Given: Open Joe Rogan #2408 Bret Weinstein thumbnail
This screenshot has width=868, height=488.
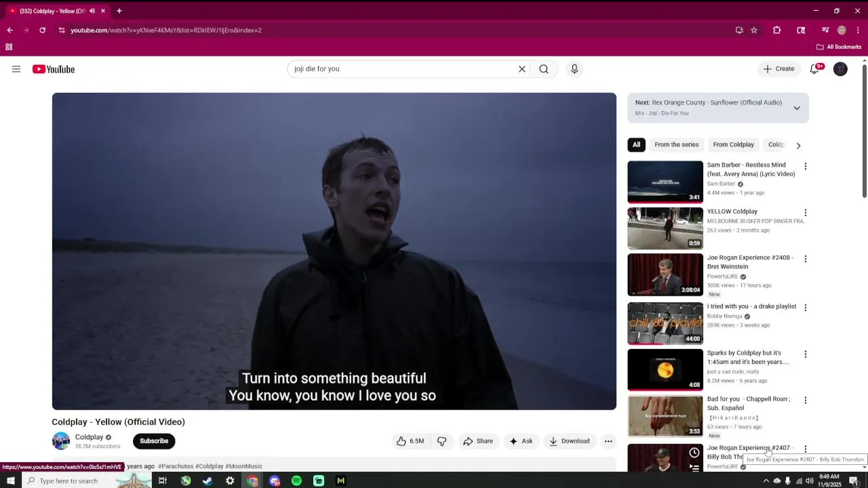Looking at the screenshot, I should coord(665,274).
